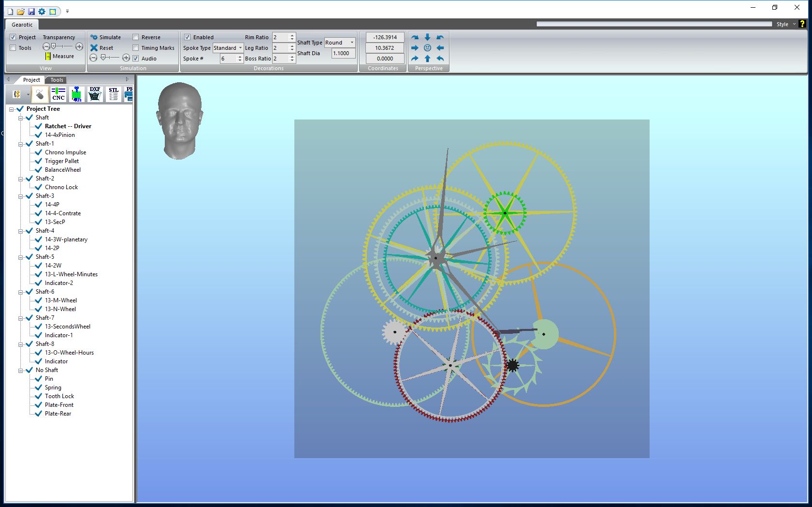Click the smiley face perspective reset icon

[x=427, y=48]
